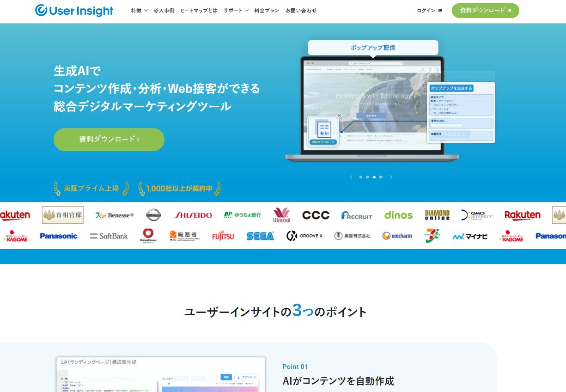Go to previous slide arrow

pos(351,177)
